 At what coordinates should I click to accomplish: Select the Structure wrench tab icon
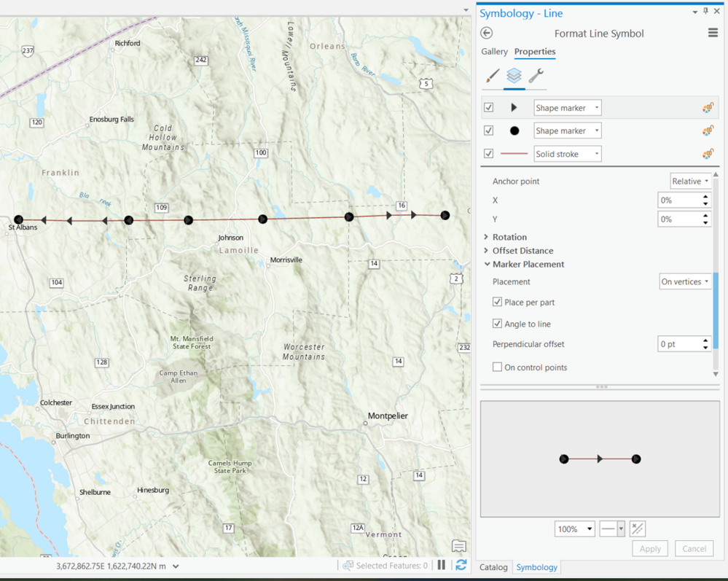point(536,76)
